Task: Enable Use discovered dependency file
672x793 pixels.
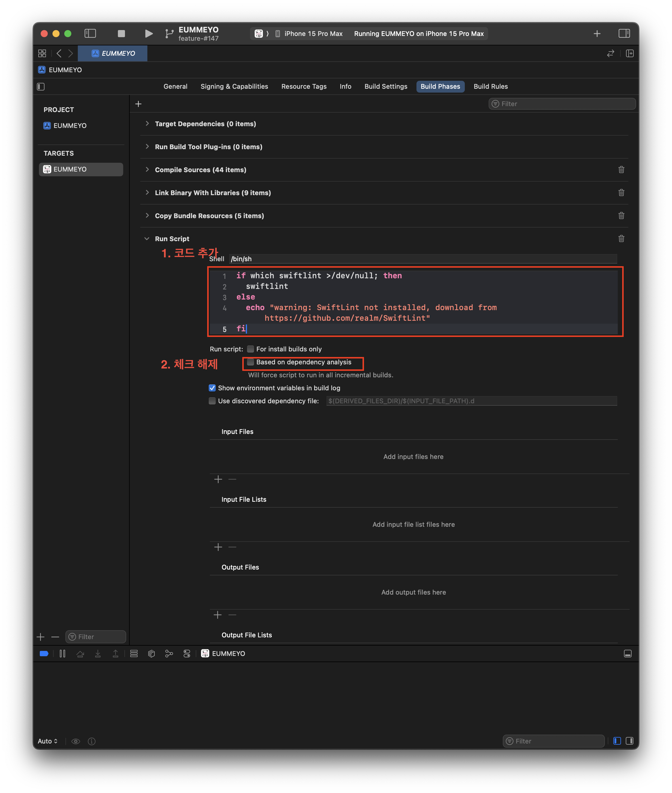Action: (x=212, y=401)
